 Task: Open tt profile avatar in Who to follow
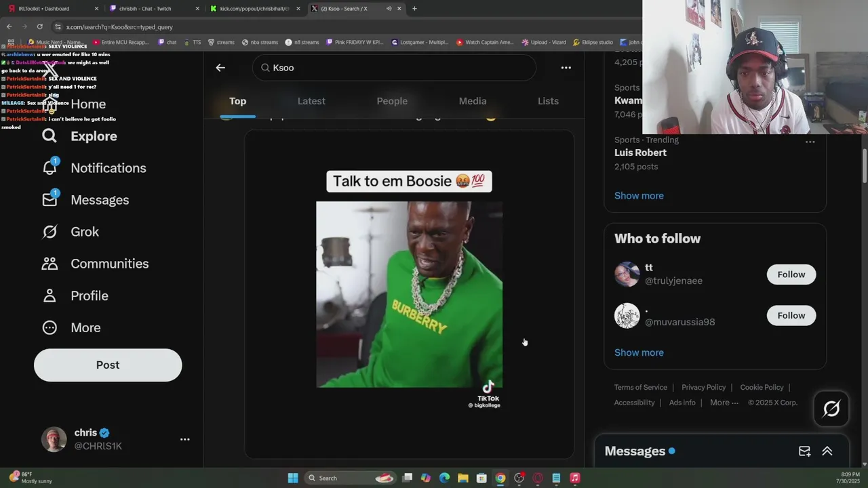point(627,274)
